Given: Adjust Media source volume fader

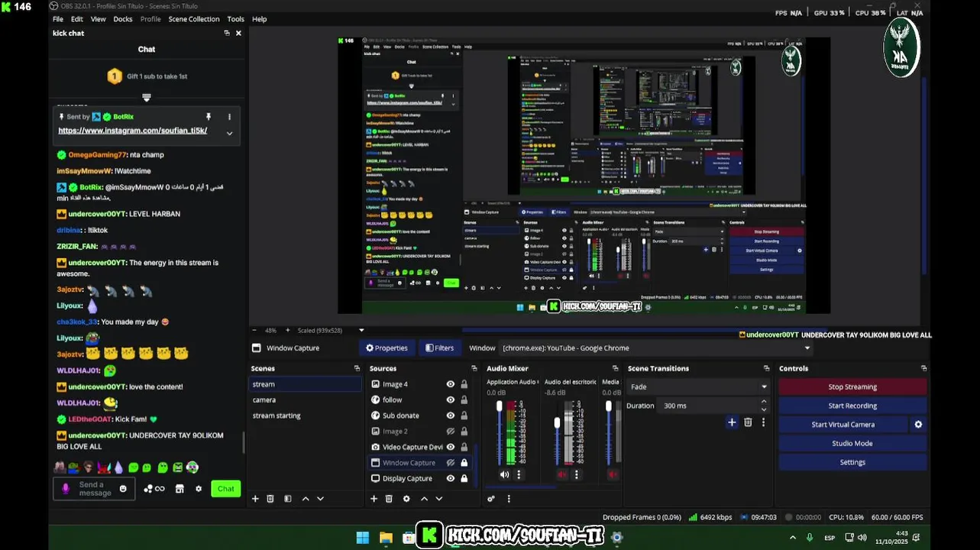Looking at the screenshot, I should click(x=609, y=406).
